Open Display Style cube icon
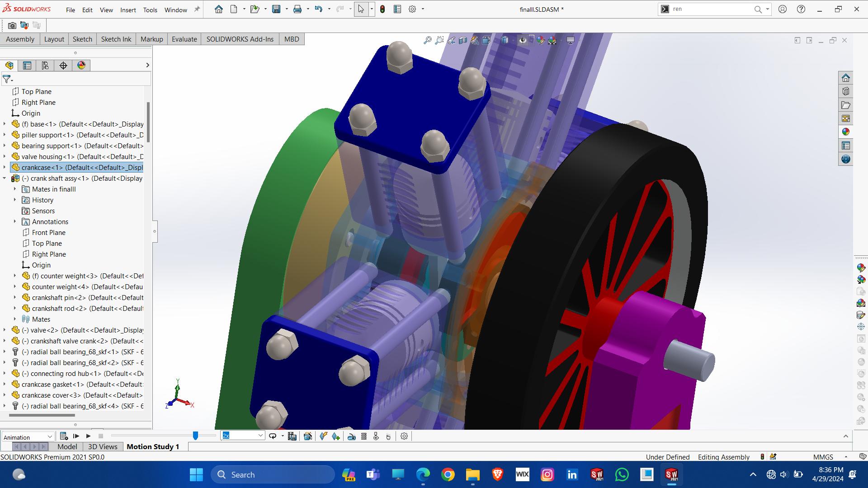This screenshot has height=488, width=868. point(505,40)
